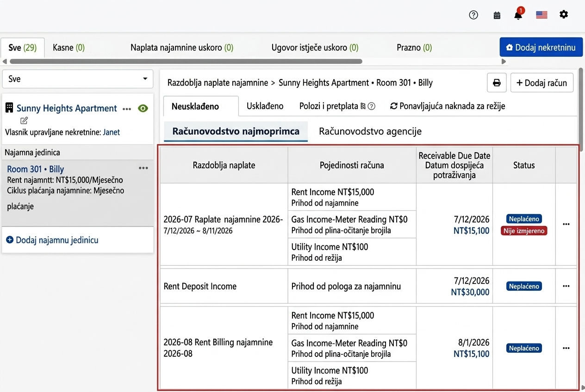Click Status column header
Image resolution: width=585 pixels, height=392 pixels.
coord(524,165)
